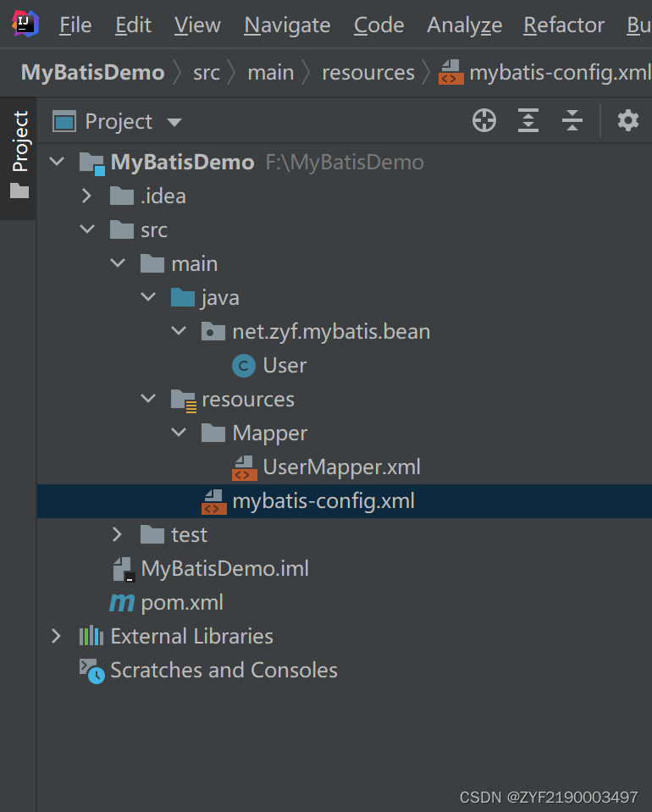The height and width of the screenshot is (812, 652).
Task: Expand the test folder
Action: [x=118, y=534]
